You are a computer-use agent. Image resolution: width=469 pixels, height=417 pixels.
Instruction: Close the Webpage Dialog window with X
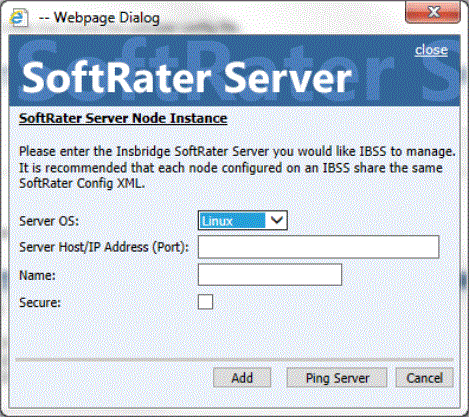tap(433, 13)
